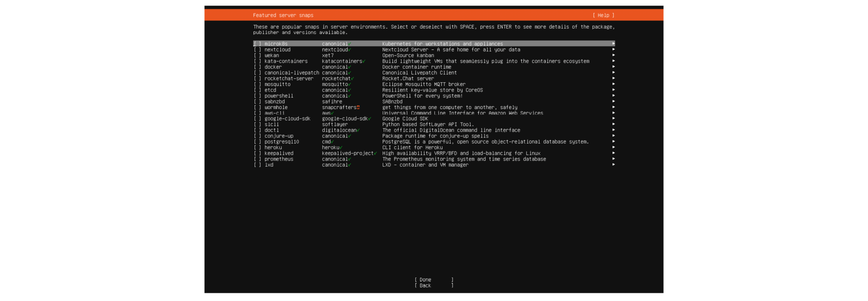The image size is (868, 301).
Task: Select the postgresql10 checkbox
Action: click(257, 142)
